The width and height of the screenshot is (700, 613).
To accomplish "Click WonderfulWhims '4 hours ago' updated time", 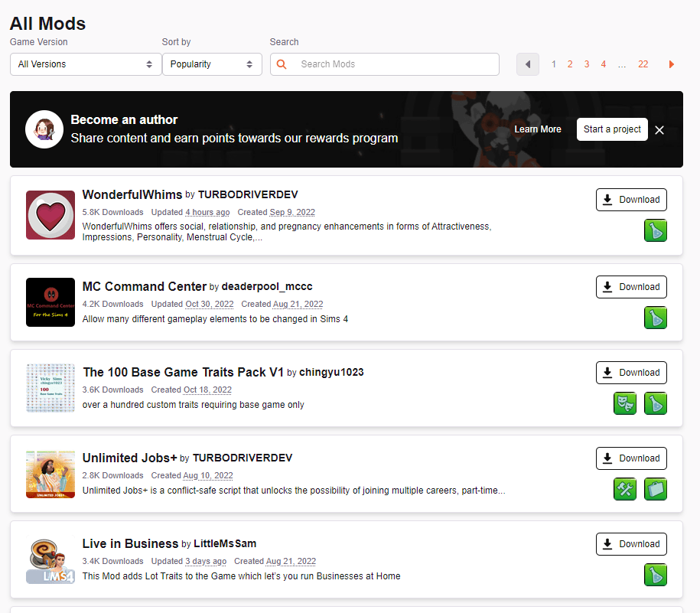I will click(207, 212).
